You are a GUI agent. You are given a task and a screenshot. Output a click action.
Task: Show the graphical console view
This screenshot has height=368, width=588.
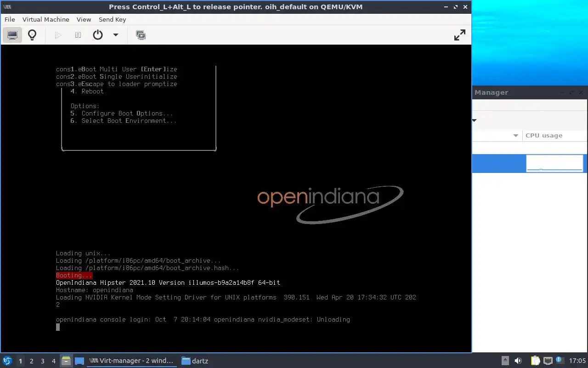[12, 35]
